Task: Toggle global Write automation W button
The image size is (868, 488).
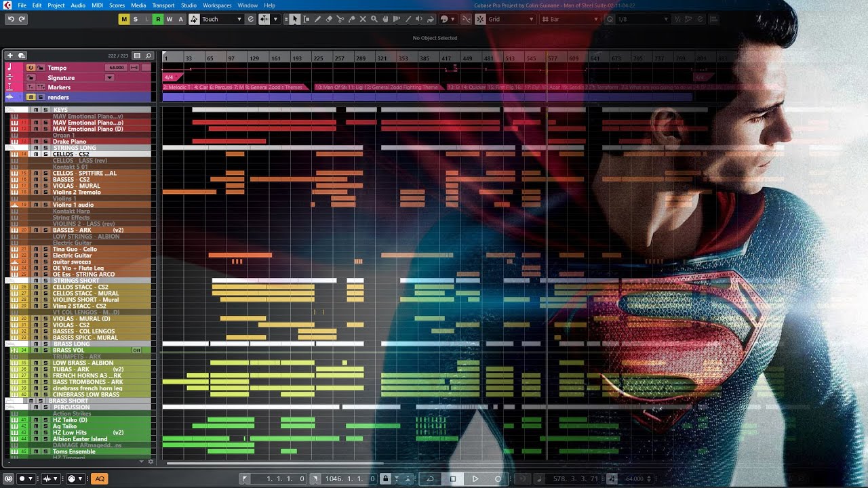Action: (x=170, y=19)
